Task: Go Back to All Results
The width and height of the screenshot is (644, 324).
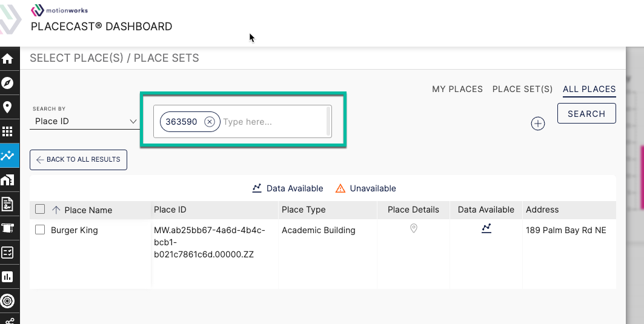Action: point(78,160)
